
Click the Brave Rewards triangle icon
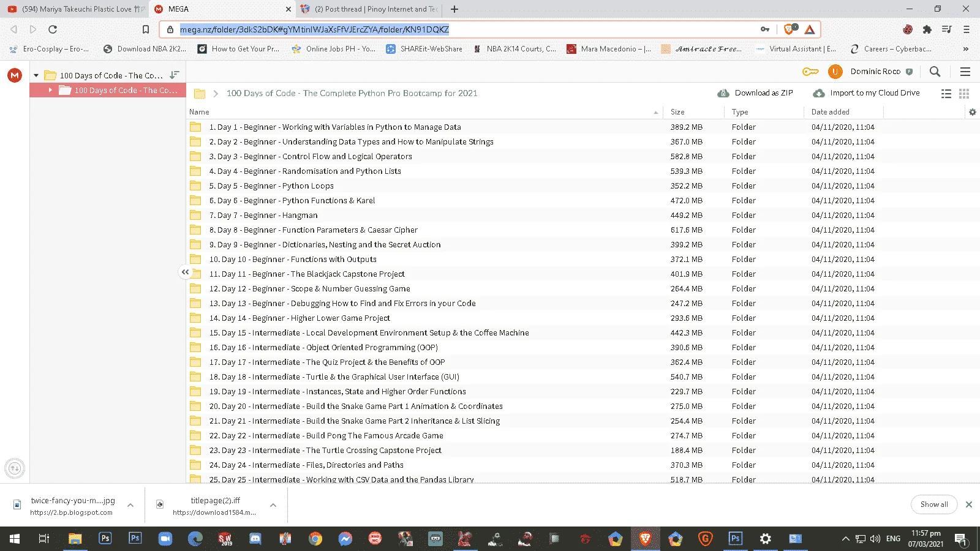(x=810, y=29)
